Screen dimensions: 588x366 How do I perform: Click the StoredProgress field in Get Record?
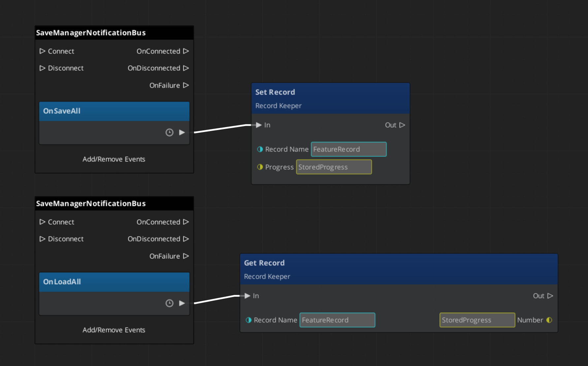[x=477, y=320]
